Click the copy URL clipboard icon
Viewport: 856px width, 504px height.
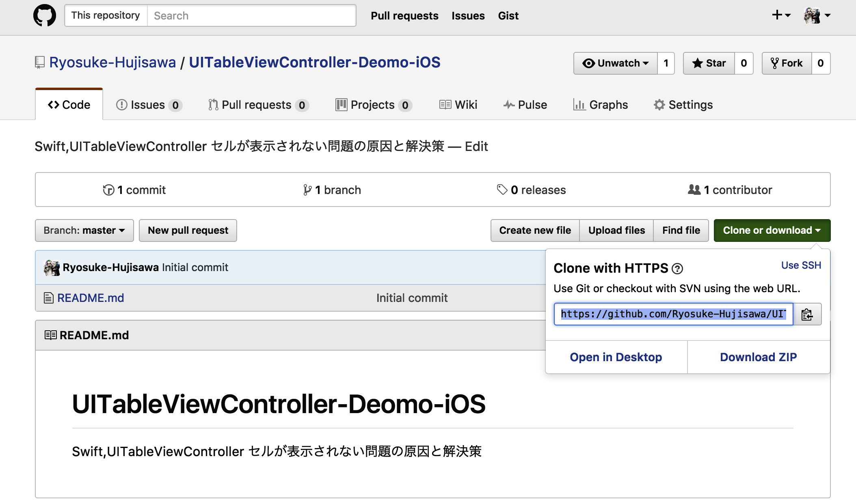tap(807, 314)
